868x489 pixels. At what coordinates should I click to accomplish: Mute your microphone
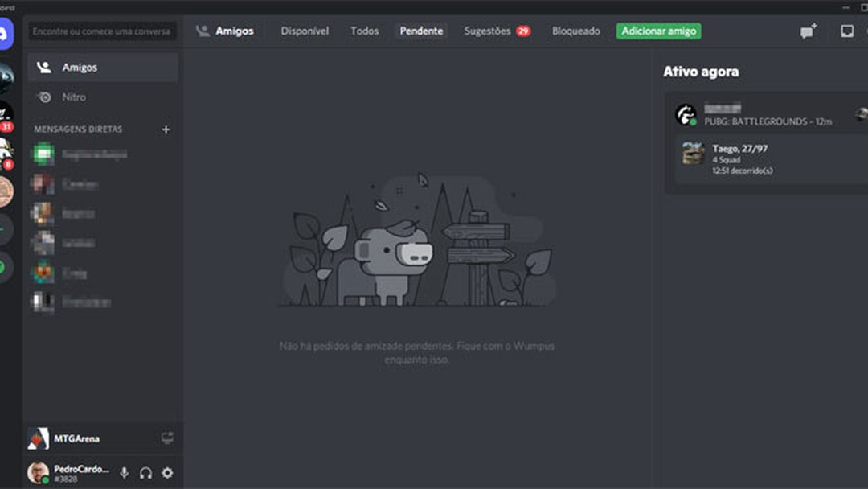[x=125, y=473]
